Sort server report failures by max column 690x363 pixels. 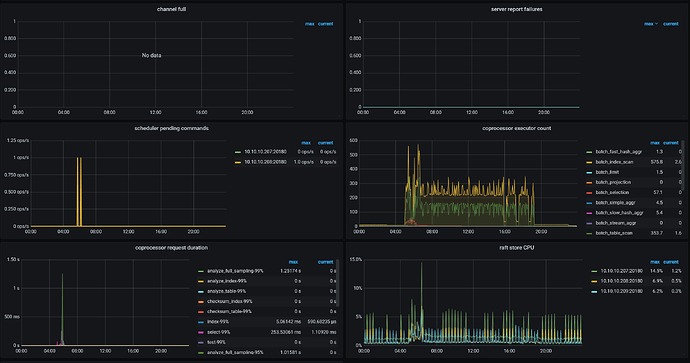[x=649, y=24]
